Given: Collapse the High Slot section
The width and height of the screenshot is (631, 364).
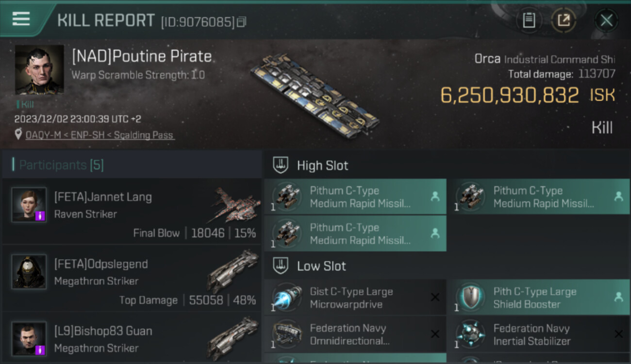Looking at the screenshot, I should coord(322,165).
